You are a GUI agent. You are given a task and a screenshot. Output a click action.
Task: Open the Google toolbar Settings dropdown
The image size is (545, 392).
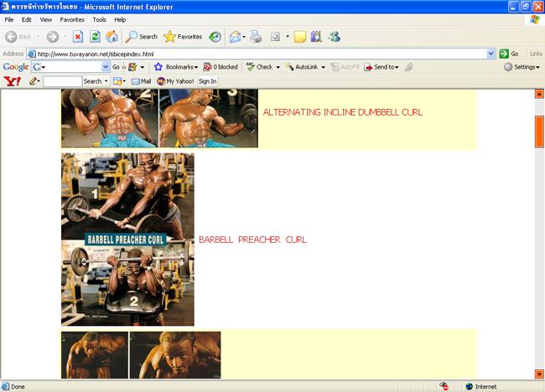pos(522,67)
